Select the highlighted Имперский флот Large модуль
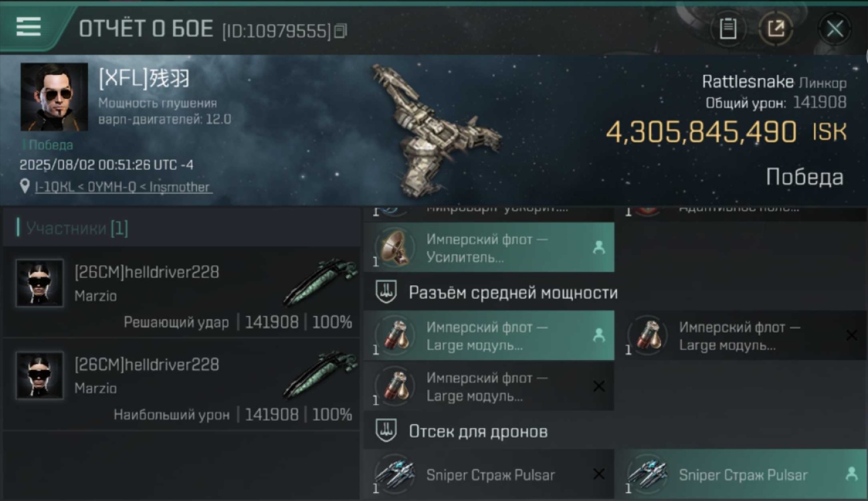 click(489, 336)
